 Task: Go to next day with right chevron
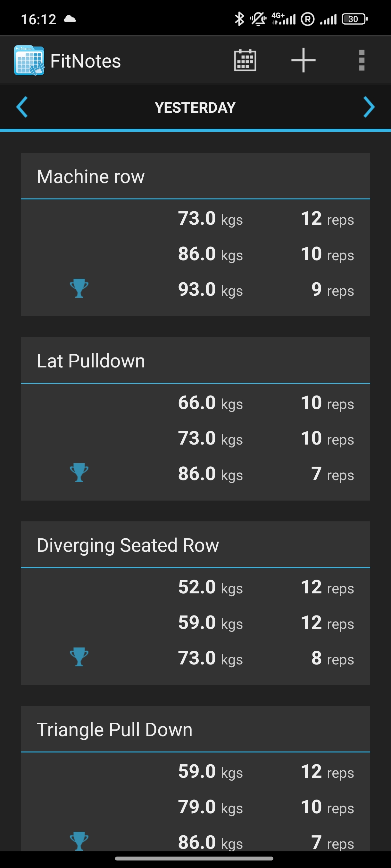click(x=369, y=107)
